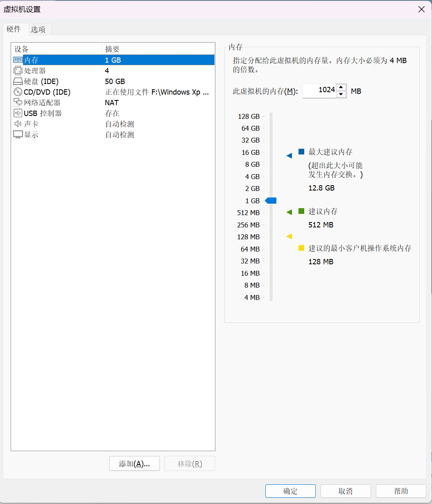Click the 2 GB scale label
The image size is (432, 504).
(252, 188)
